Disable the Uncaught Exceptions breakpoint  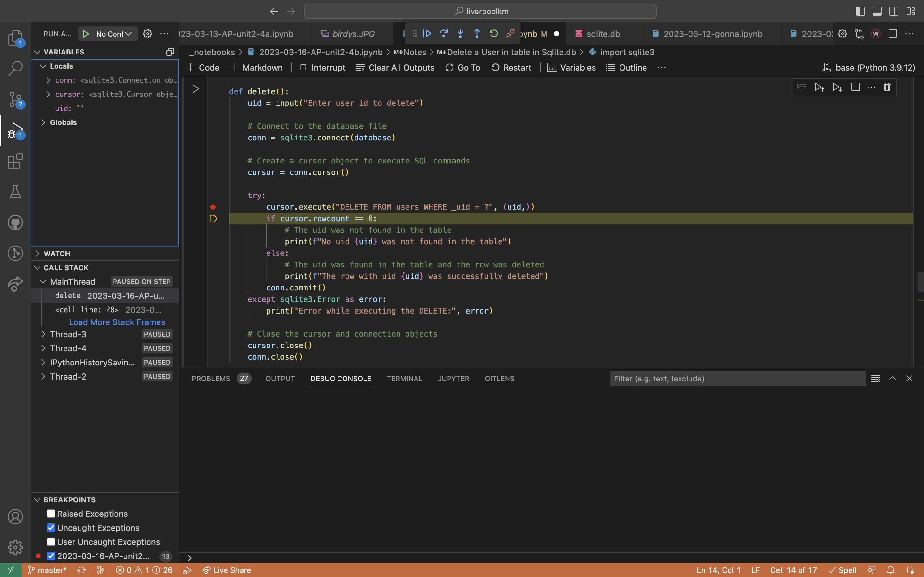(50, 528)
